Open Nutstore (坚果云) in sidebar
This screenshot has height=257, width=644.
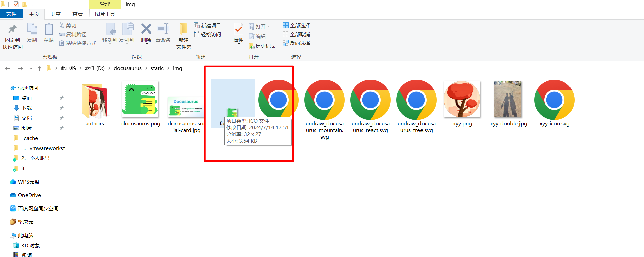point(21,222)
